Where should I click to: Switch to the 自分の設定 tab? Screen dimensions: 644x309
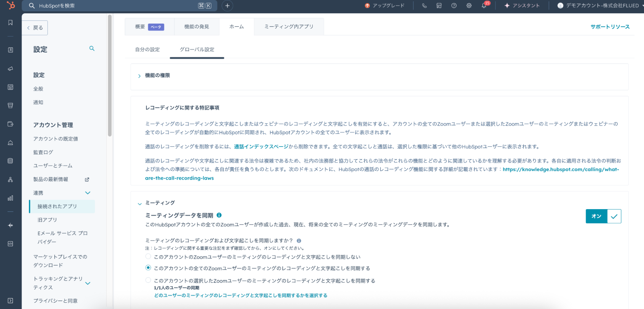point(147,49)
